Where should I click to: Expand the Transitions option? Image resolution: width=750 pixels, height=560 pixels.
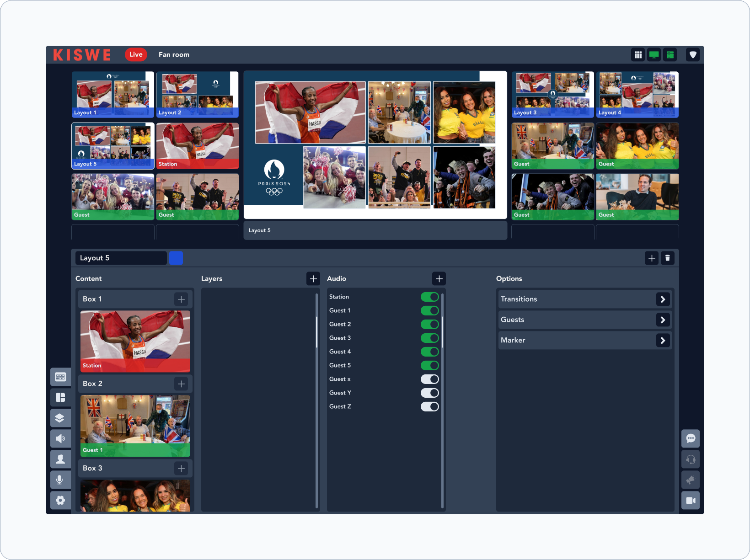click(x=663, y=299)
